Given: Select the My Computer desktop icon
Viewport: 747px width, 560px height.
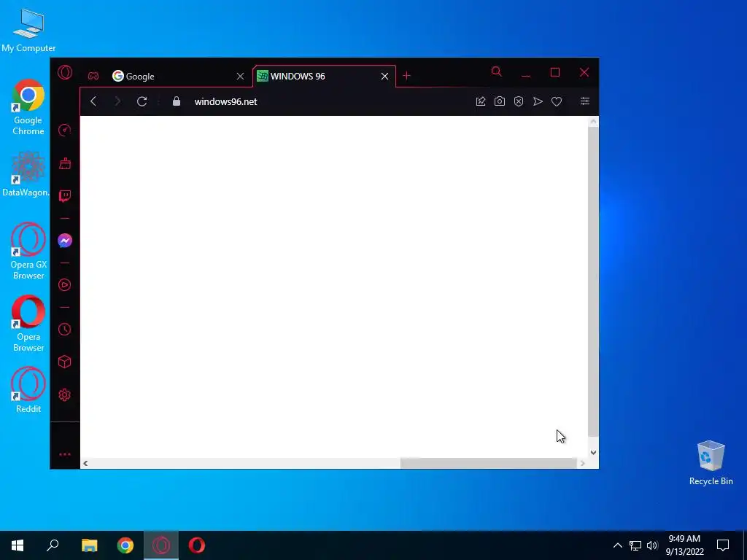Looking at the screenshot, I should [28, 31].
